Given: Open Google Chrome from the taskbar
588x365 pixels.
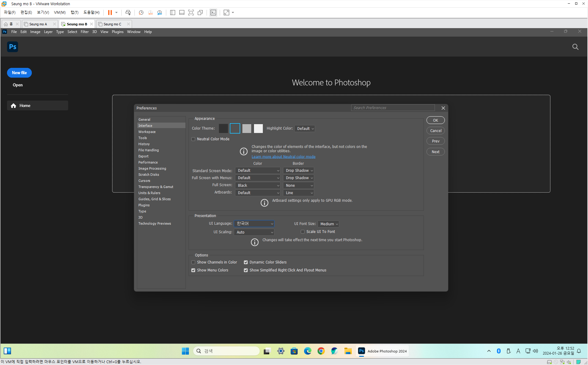Looking at the screenshot, I should 321,351.
